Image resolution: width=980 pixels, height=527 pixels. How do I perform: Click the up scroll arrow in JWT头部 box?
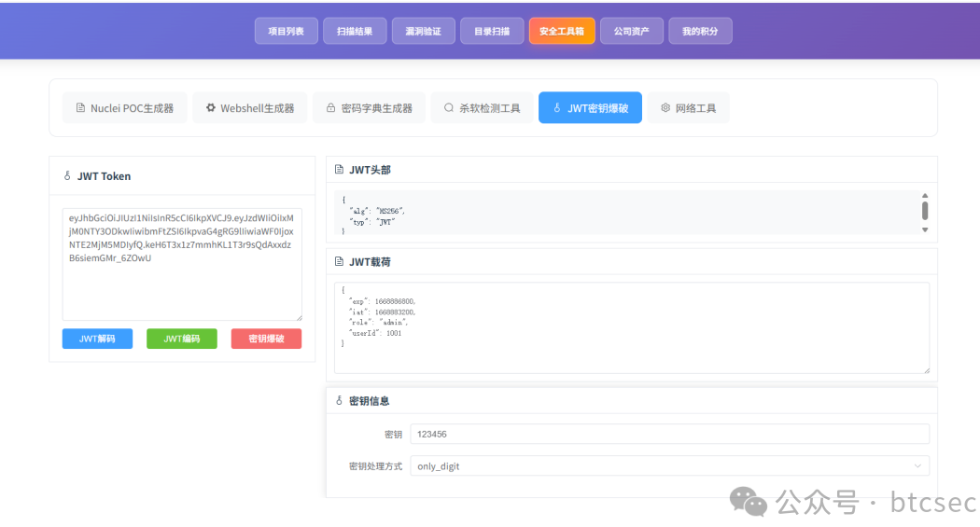point(925,196)
